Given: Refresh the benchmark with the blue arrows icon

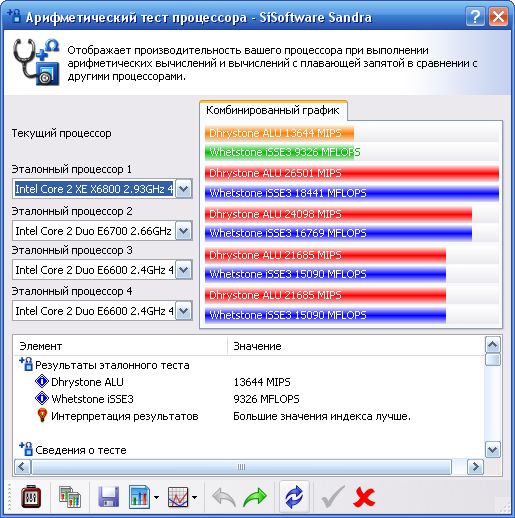Looking at the screenshot, I should [x=294, y=497].
